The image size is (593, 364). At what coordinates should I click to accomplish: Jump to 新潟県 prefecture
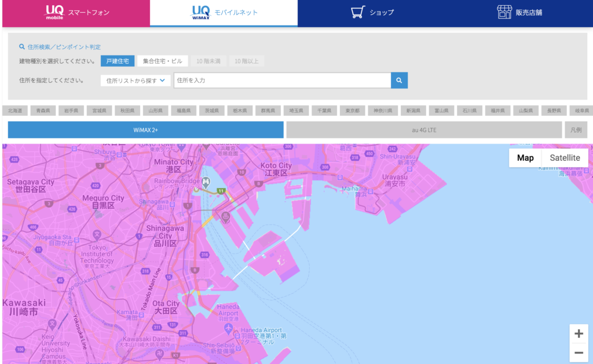tap(413, 111)
